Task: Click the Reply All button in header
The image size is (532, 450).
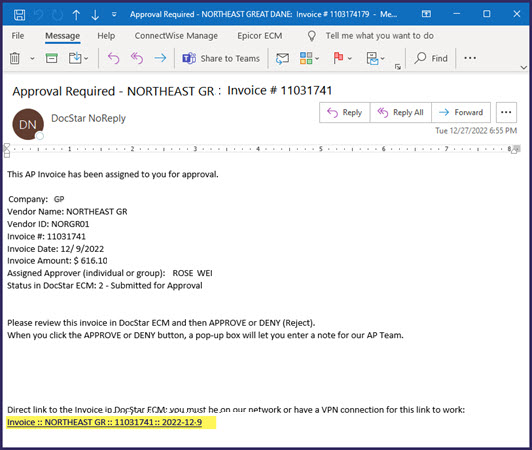Action: click(401, 112)
